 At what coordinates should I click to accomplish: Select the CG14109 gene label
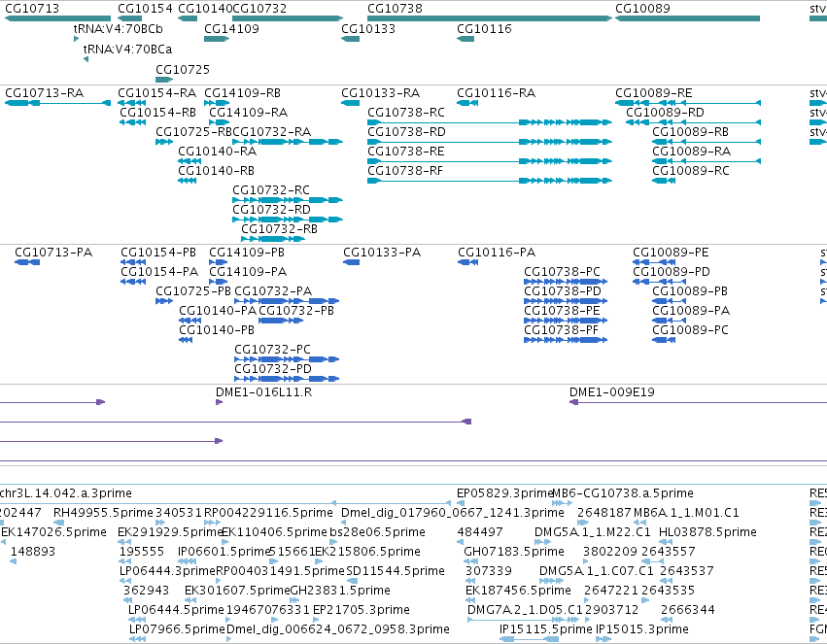(x=231, y=28)
